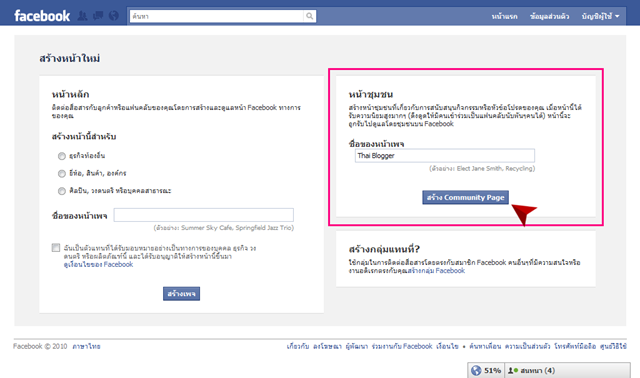Open the เกี่ยวกับ footer link
This screenshot has height=378, width=640.
(x=298, y=346)
